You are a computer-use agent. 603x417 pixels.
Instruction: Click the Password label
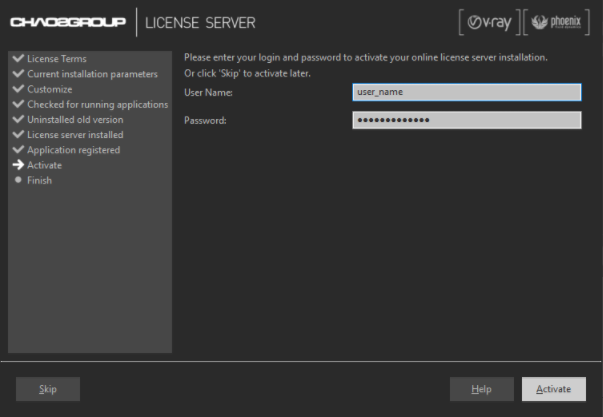205,120
